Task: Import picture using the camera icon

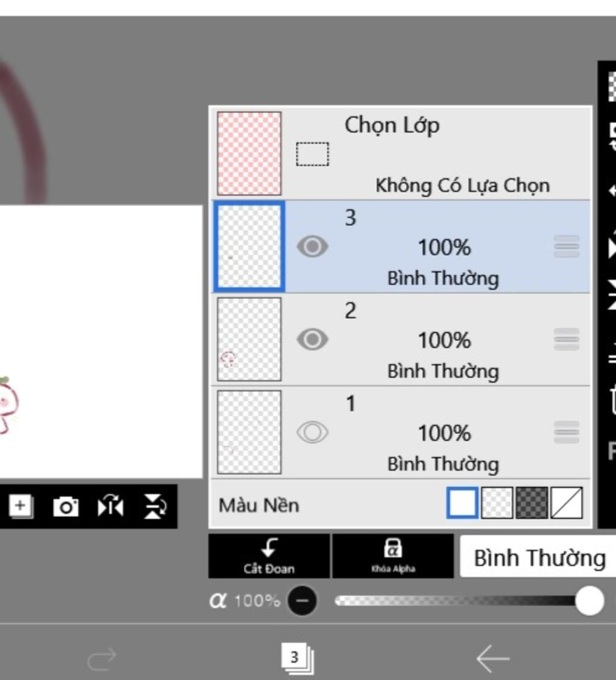Action: pyautogui.click(x=66, y=506)
